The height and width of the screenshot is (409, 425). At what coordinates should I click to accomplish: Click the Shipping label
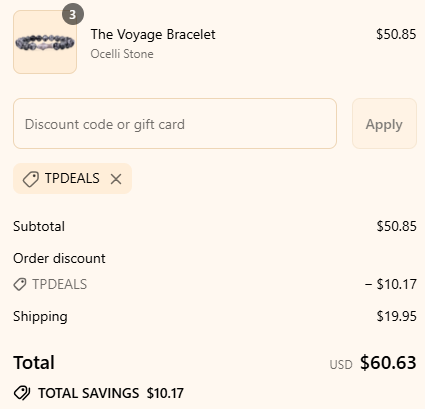(x=40, y=316)
